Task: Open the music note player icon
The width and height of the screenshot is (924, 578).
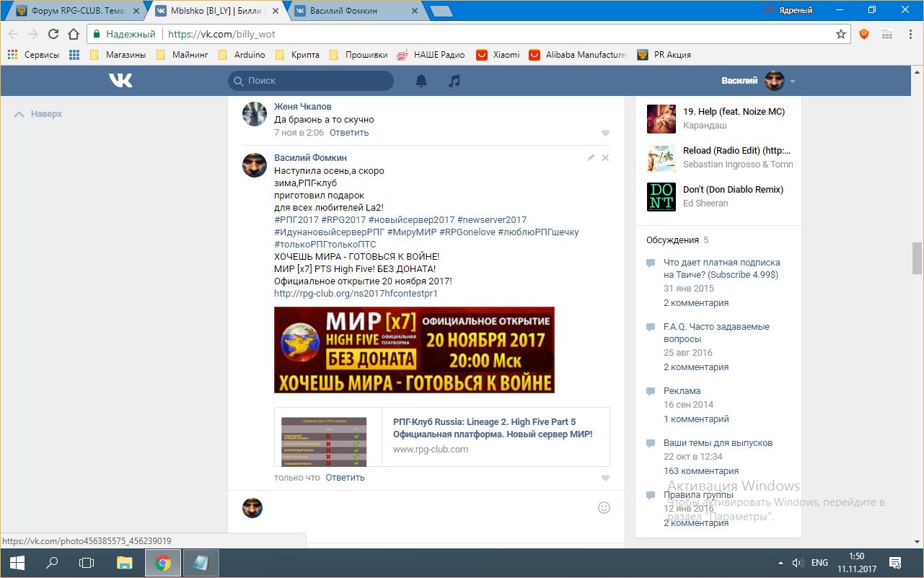Action: [454, 81]
